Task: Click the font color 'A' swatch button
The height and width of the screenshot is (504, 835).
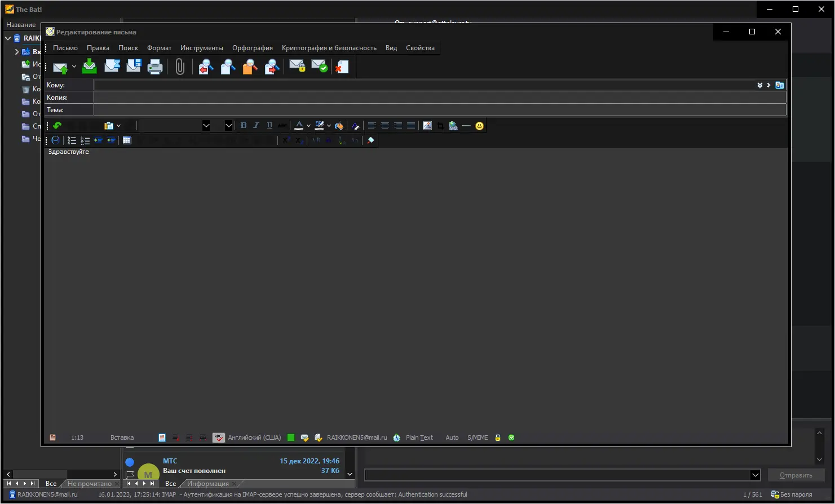Action: [x=299, y=126]
